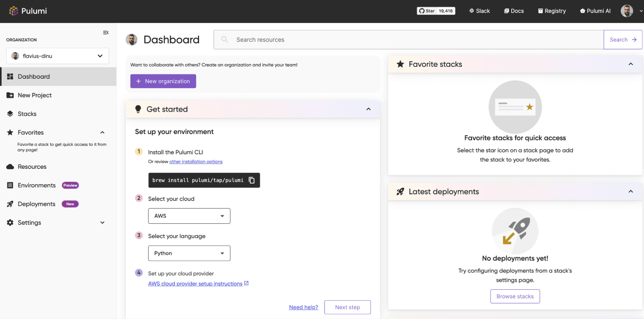The image size is (644, 319).
Task: Click the New Project sidebar icon
Action: 10,95
